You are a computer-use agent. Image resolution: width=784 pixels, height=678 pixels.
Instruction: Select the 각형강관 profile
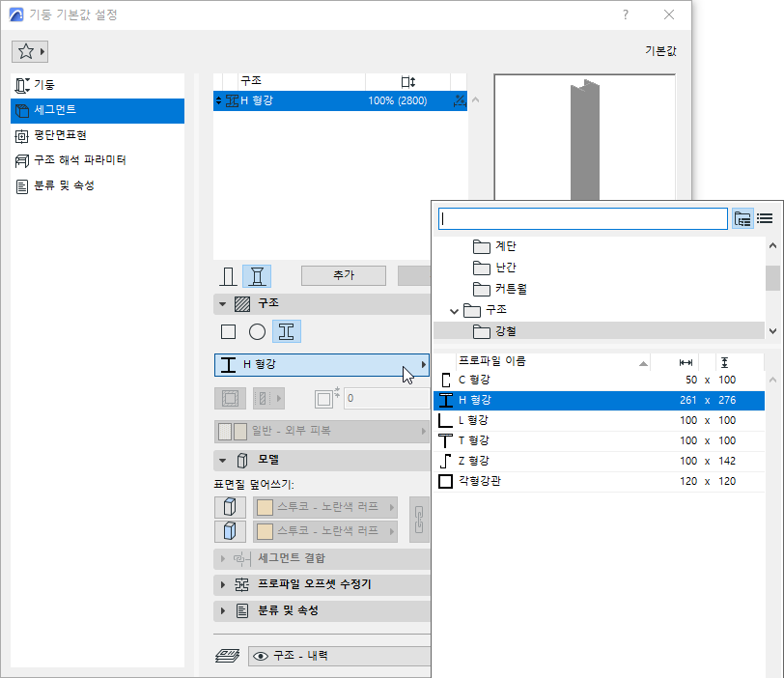coord(599,481)
